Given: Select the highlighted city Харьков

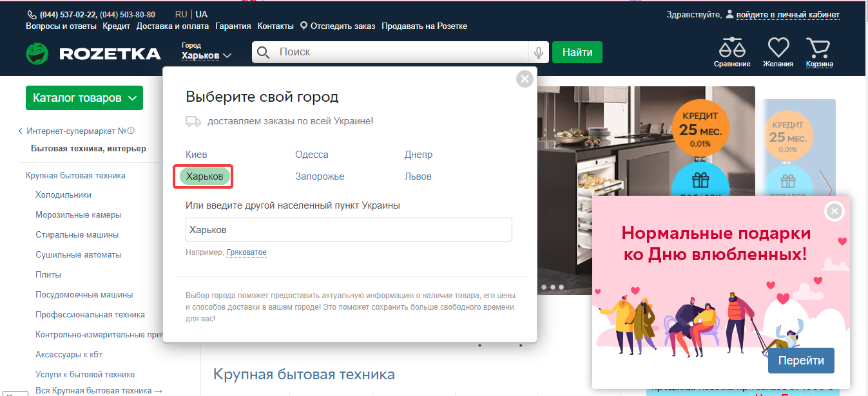Looking at the screenshot, I should (205, 176).
